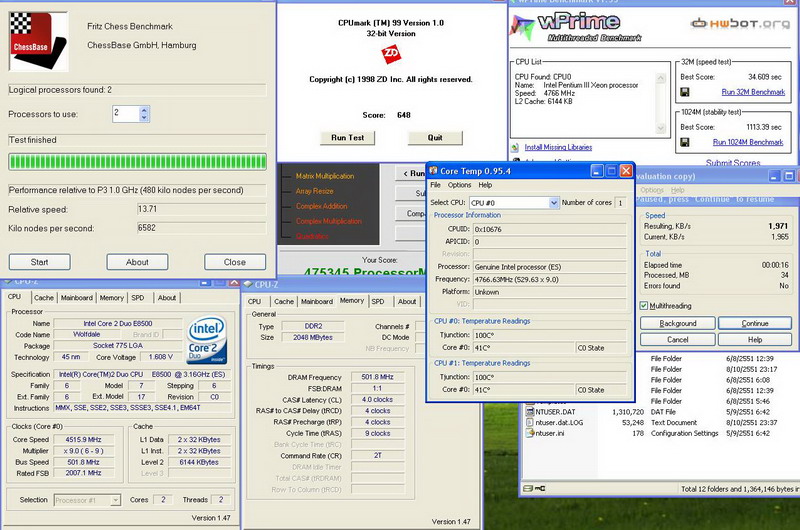Viewport: 800px width, 530px height.
Task: Open SPD tab in right CPU-Z window
Action: pyautogui.click(x=378, y=301)
